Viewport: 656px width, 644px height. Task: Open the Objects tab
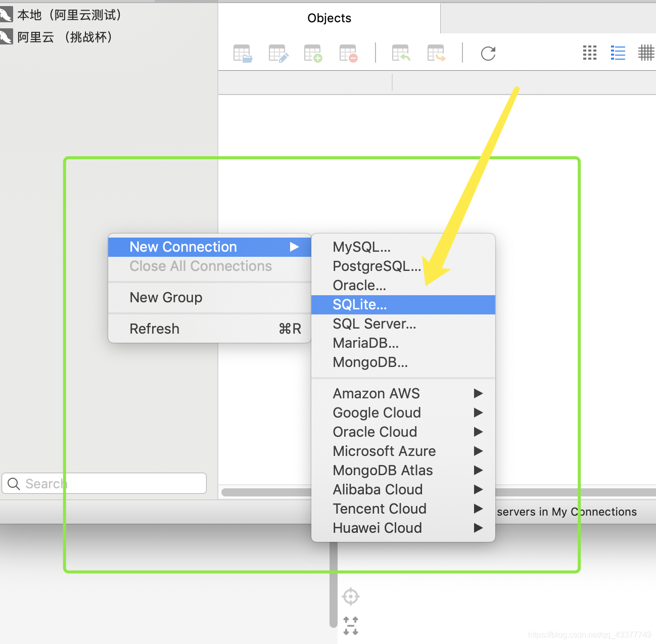pos(330,18)
